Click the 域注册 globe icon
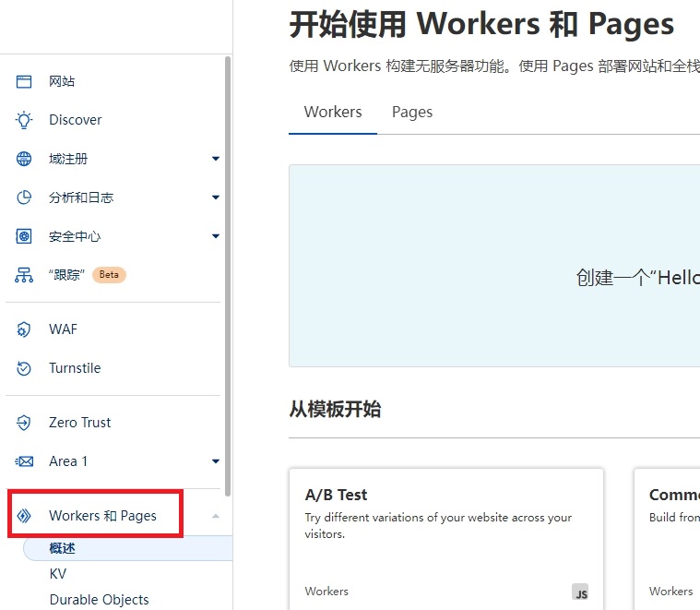Screen dimensions: 700x610 coord(24,159)
